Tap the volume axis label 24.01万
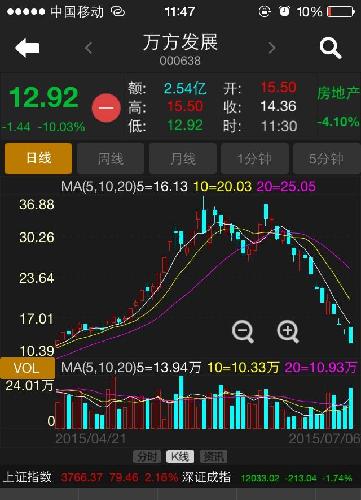361x500 pixels. coord(29,386)
